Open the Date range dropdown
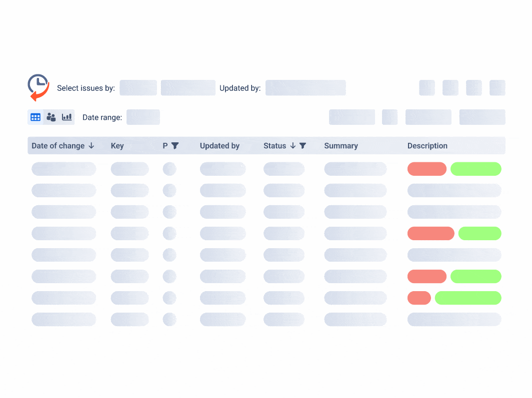The width and height of the screenshot is (532, 398). point(143,117)
